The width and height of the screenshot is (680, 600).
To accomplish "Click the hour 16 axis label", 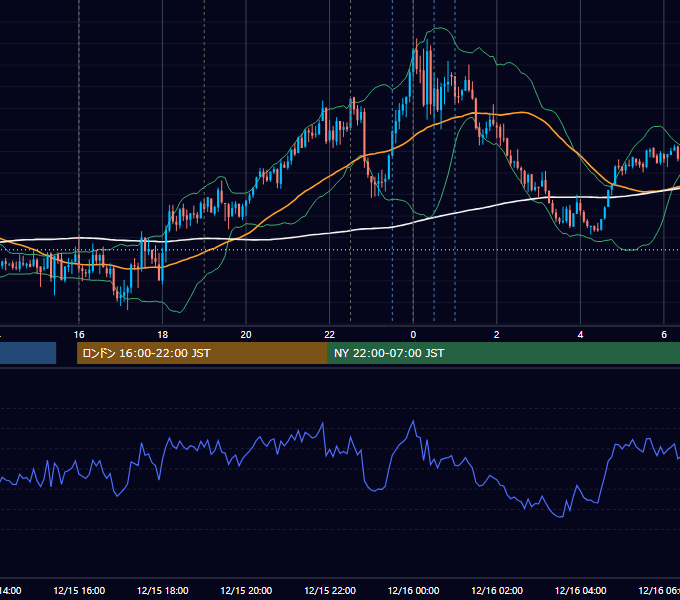I will click(79, 335).
